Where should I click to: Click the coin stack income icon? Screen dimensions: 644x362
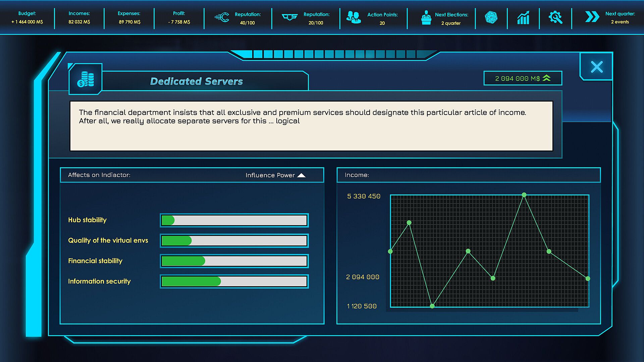[86, 79]
